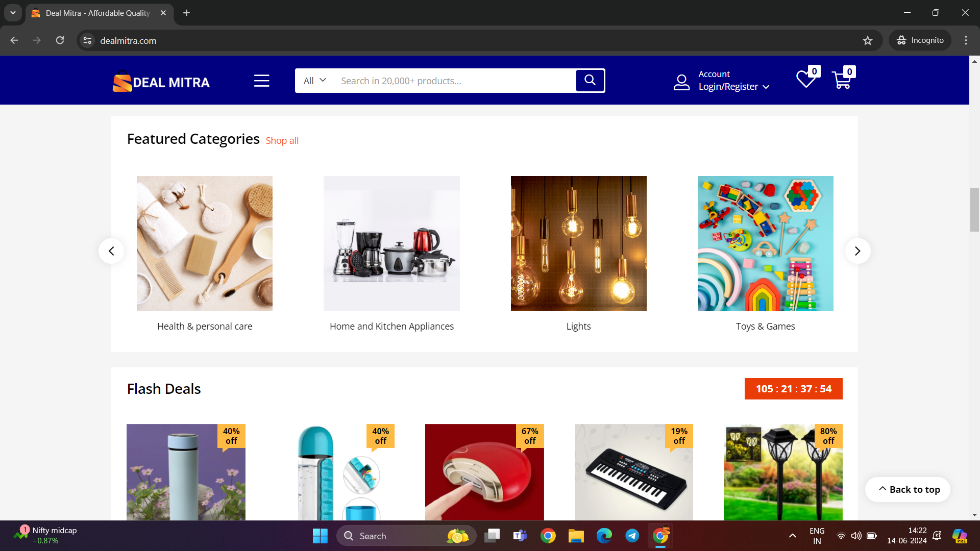
Task: Click the Deal Mitra logo
Action: click(x=161, y=82)
